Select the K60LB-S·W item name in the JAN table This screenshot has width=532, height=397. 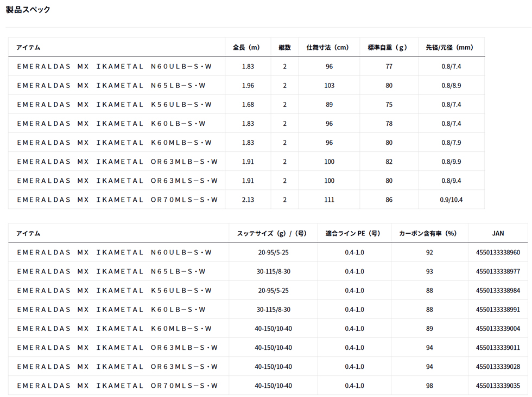coord(111,310)
